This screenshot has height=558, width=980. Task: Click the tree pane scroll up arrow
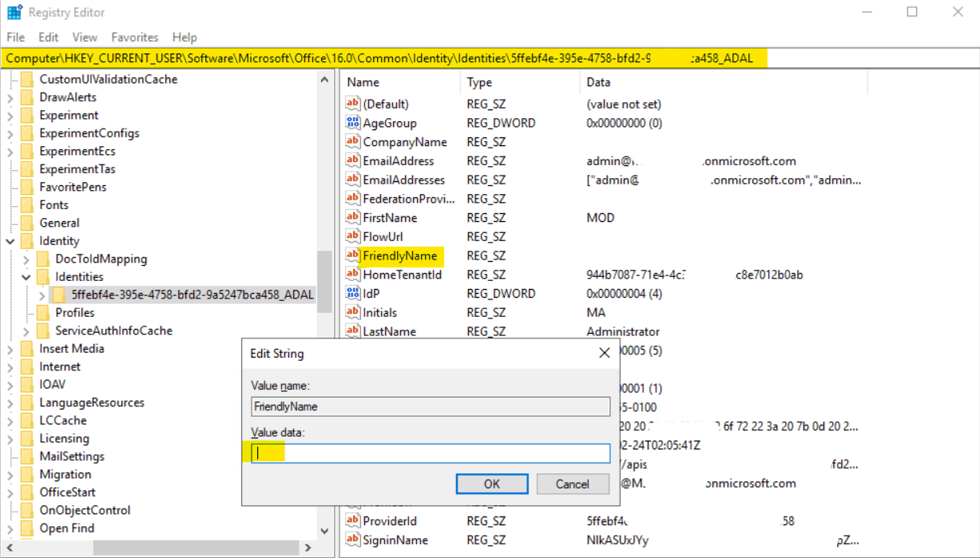(x=324, y=80)
